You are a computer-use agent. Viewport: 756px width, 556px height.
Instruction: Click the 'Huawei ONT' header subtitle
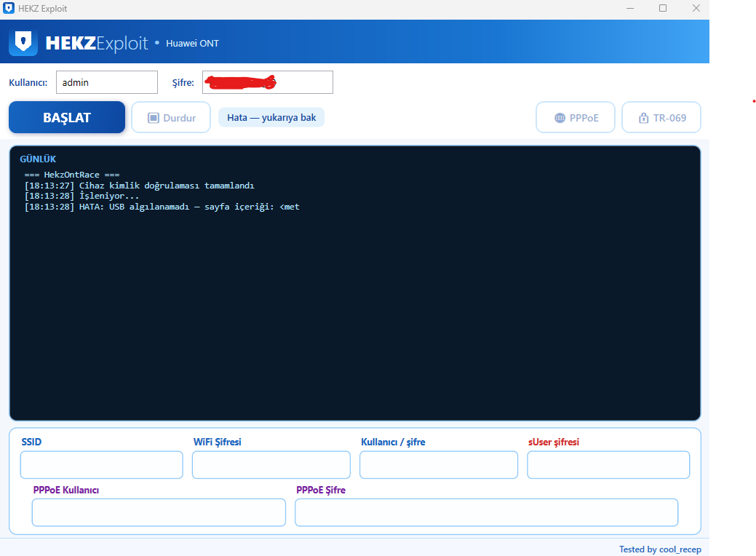(192, 44)
